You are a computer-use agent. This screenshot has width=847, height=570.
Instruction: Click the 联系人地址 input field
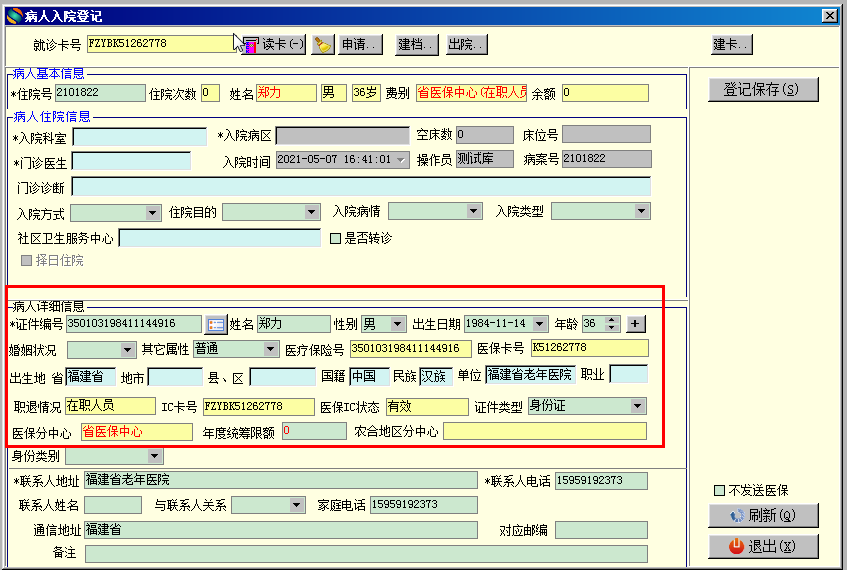280,480
